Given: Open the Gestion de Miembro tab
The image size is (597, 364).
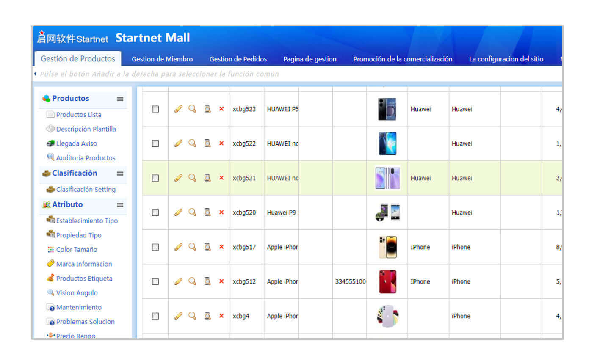Looking at the screenshot, I should click(162, 59).
